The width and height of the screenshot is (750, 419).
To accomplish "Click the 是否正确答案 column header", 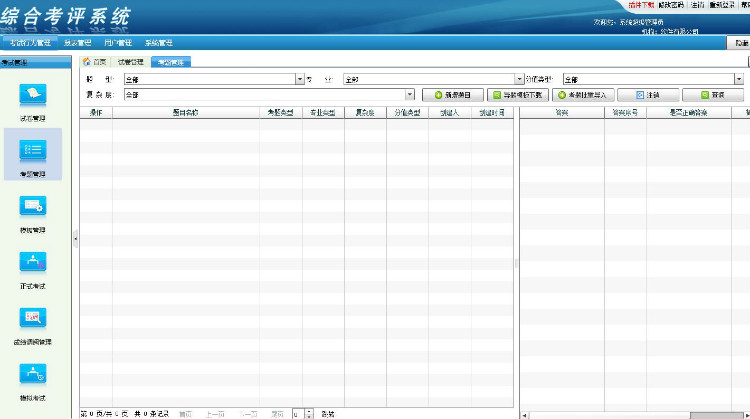I will point(689,113).
